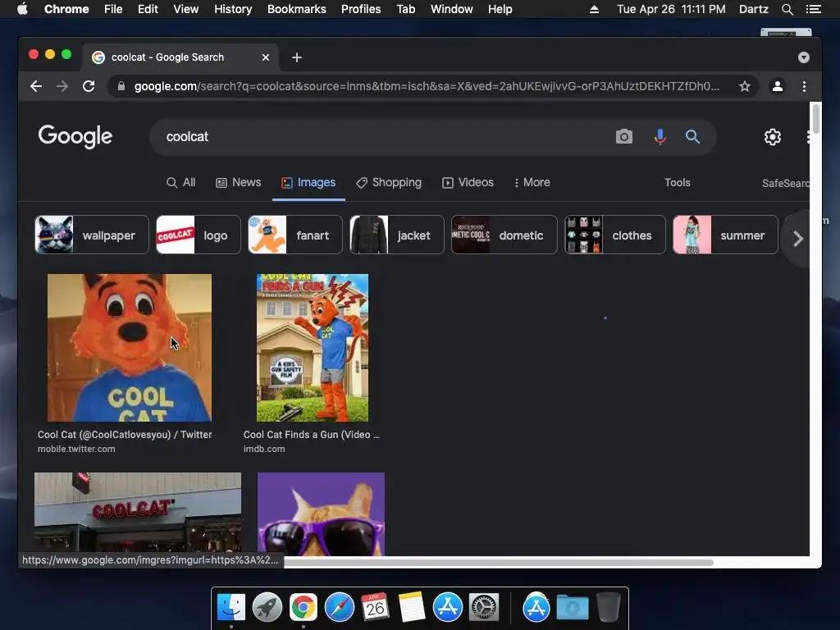
Task: Go to Google logo homepage
Action: (75, 137)
